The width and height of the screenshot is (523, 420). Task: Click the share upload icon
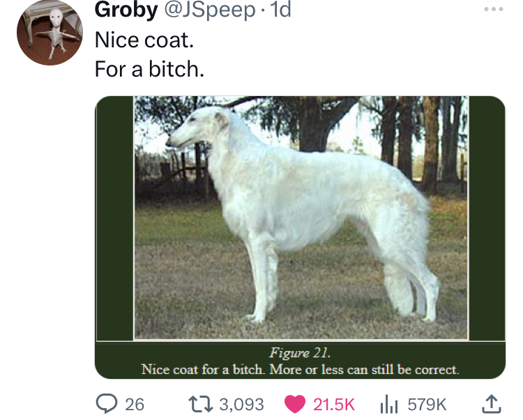tap(492, 404)
